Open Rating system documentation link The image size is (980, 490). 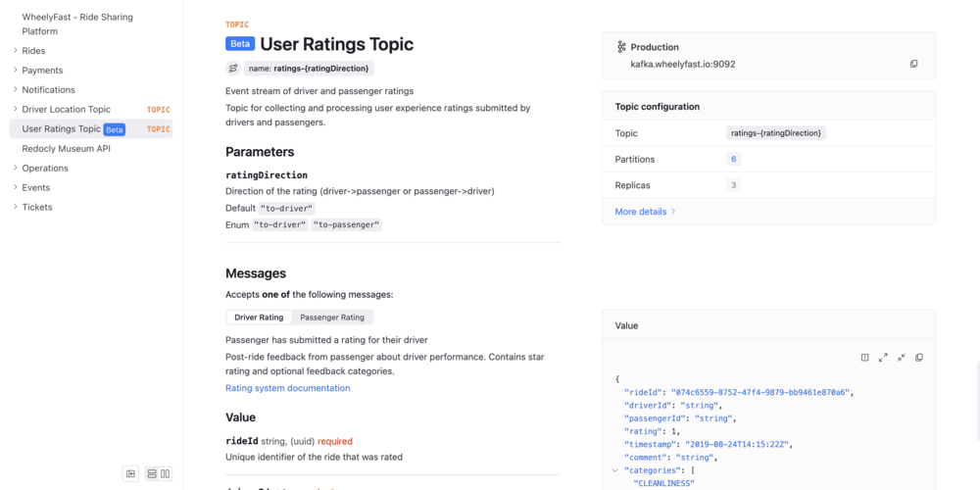point(287,388)
